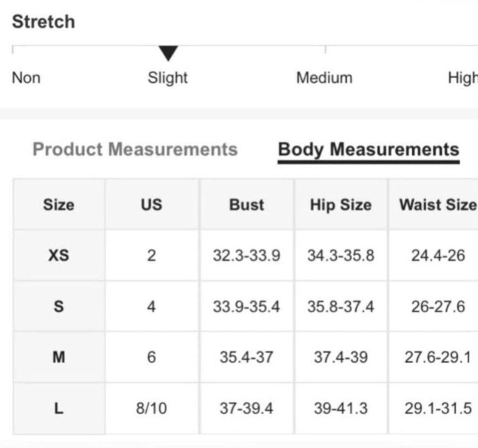Select the M size row header
The height and width of the screenshot is (448, 478).
tap(59, 357)
